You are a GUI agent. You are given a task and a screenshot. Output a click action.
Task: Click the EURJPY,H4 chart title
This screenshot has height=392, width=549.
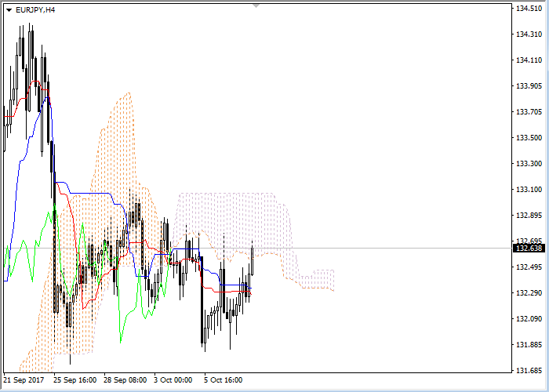point(35,10)
